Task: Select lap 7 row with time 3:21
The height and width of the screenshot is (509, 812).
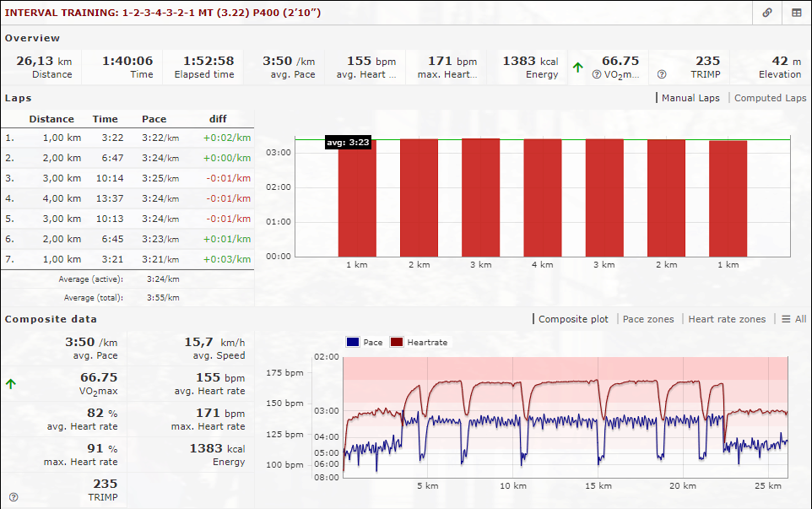Action: (127, 259)
